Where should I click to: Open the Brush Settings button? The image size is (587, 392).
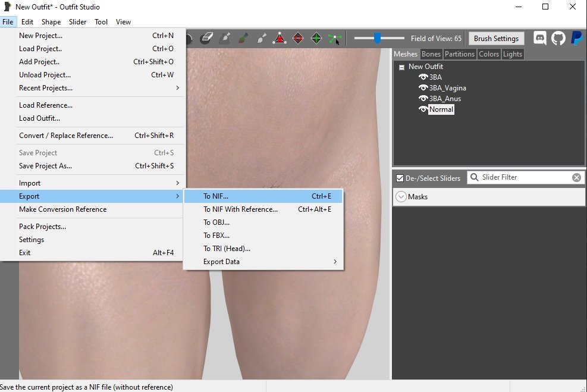pyautogui.click(x=496, y=39)
